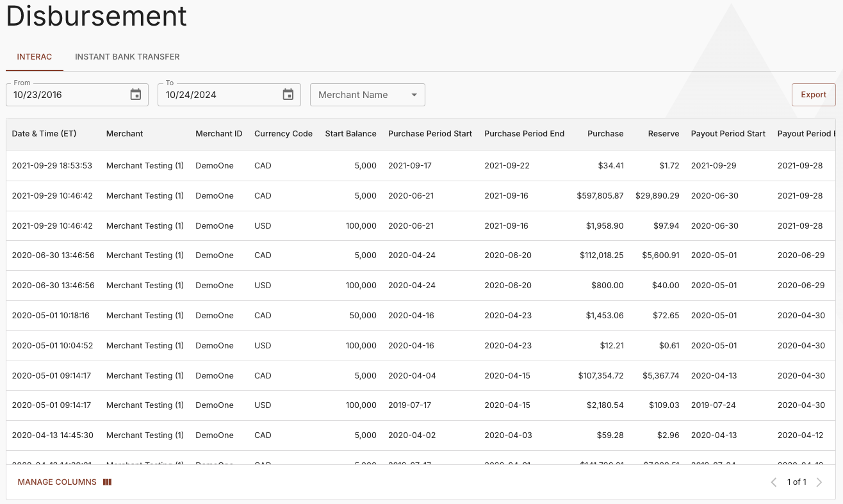Screen dimensions: 843x504
Task: Click the Export button
Action: [813, 94]
